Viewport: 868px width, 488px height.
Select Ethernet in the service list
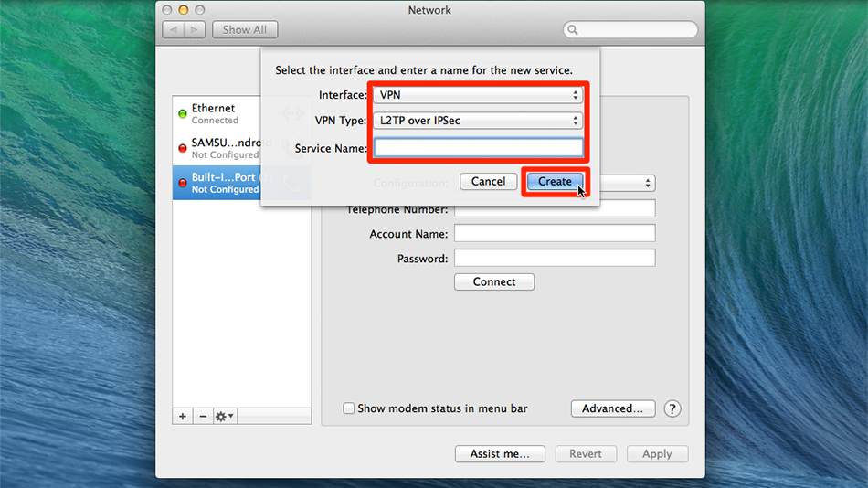(x=217, y=113)
